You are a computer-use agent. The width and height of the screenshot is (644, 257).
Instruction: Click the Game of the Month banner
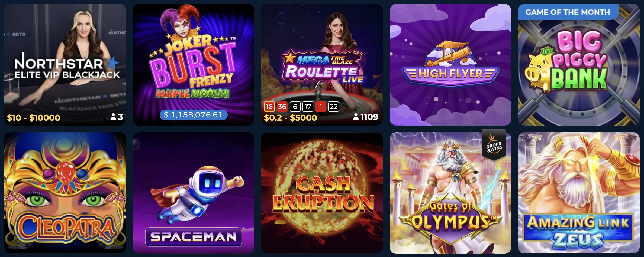point(568,12)
